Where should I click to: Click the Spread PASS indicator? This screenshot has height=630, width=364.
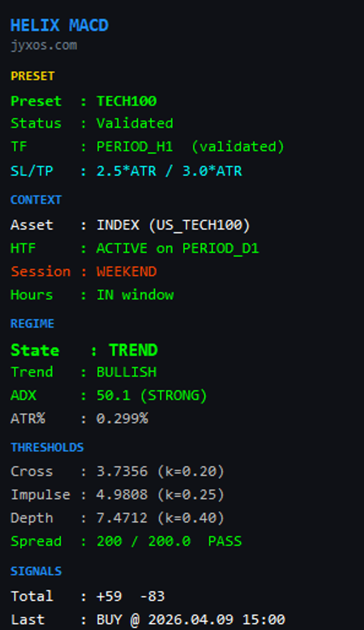click(x=225, y=541)
